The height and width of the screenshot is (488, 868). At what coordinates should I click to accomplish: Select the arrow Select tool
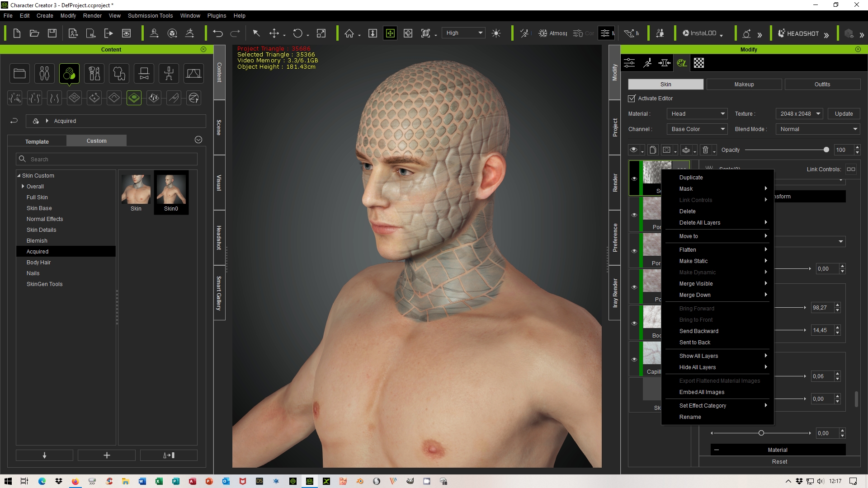pyautogui.click(x=256, y=33)
